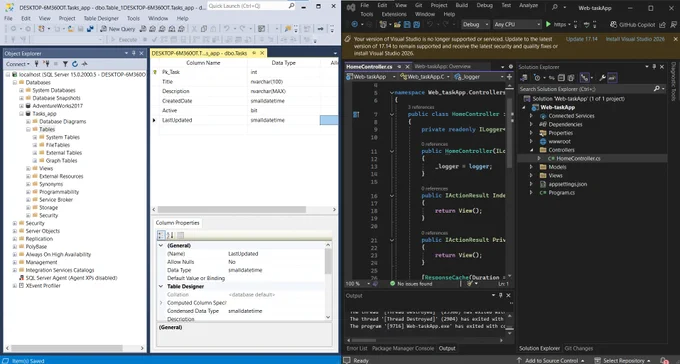Select HomeController.cs in Solution Explorer
The image size is (680, 364).
[579, 159]
